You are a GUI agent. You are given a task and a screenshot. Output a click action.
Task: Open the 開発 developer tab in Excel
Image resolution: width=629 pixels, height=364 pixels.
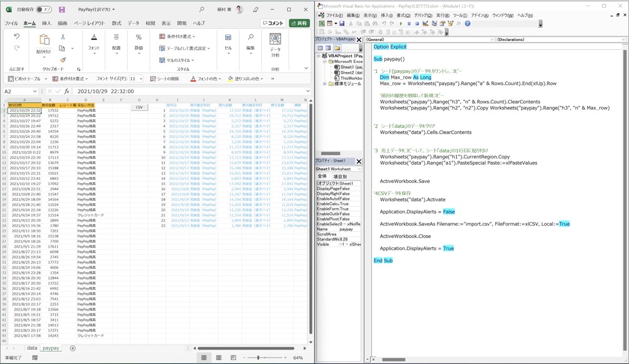coord(182,23)
